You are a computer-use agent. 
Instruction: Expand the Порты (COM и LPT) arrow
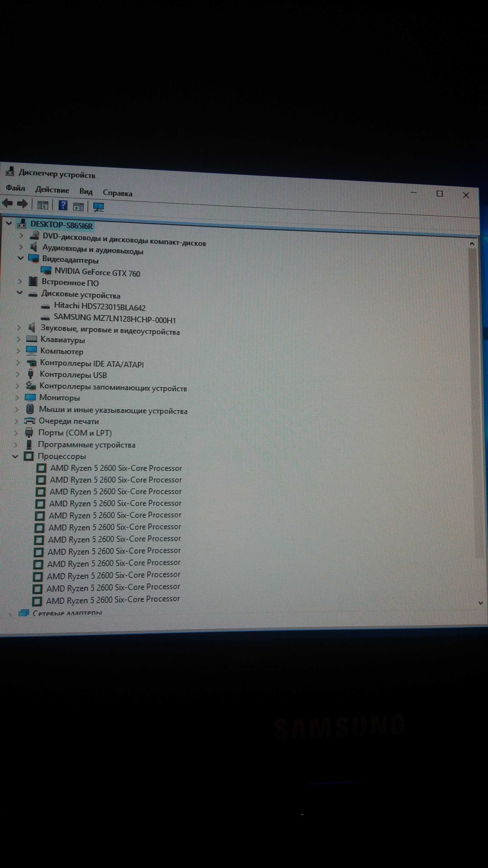coord(16,433)
